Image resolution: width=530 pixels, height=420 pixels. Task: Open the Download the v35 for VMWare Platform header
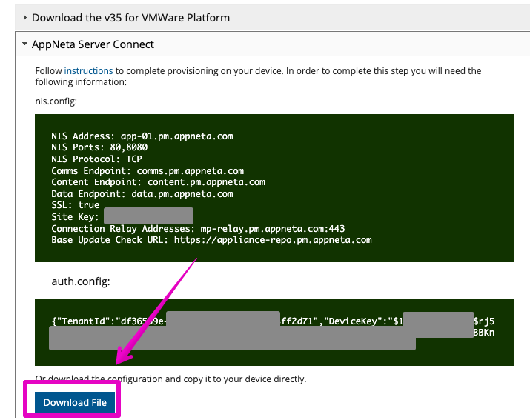130,17
